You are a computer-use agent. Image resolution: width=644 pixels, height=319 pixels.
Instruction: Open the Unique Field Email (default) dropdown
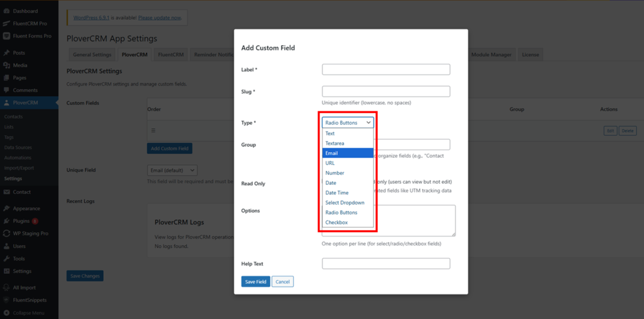pos(172,170)
